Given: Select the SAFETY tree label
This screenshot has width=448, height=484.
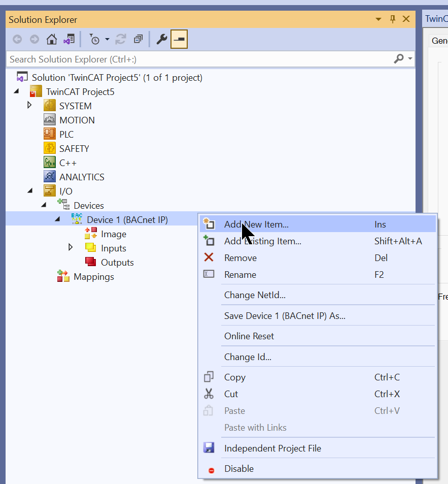Looking at the screenshot, I should pyautogui.click(x=74, y=148).
